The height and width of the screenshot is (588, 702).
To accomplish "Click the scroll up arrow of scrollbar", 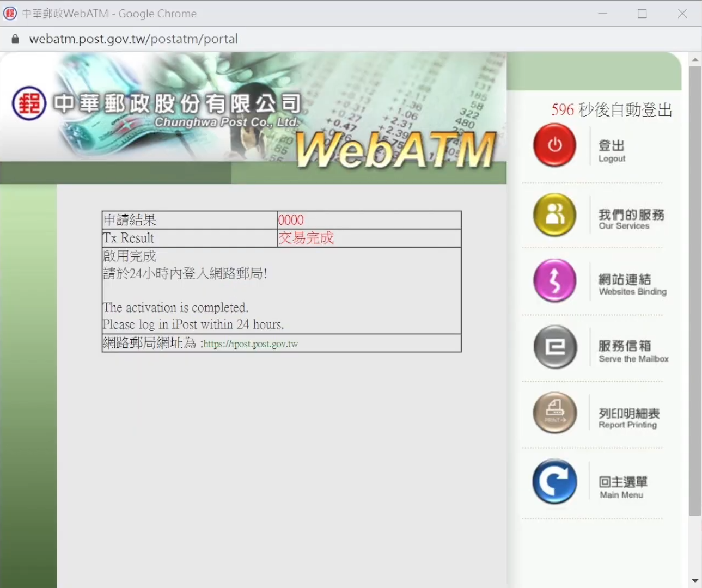I will (695, 59).
